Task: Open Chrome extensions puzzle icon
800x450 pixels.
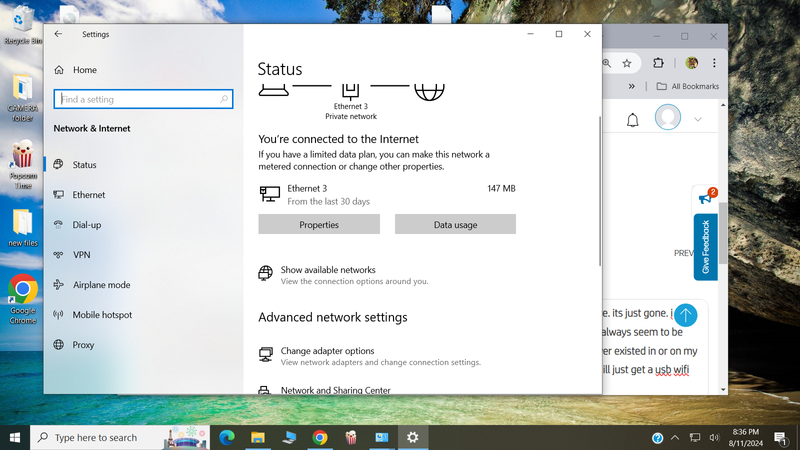Action: 658,63
